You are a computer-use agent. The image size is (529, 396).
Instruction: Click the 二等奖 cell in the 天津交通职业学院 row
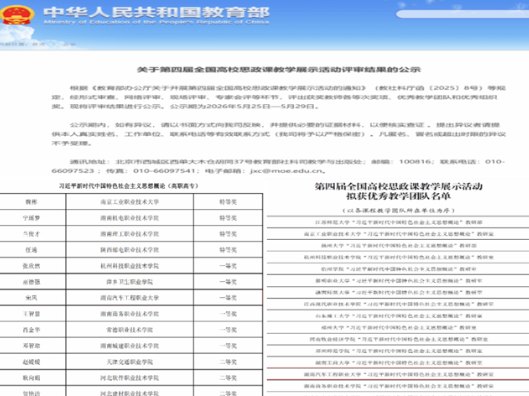click(228, 362)
